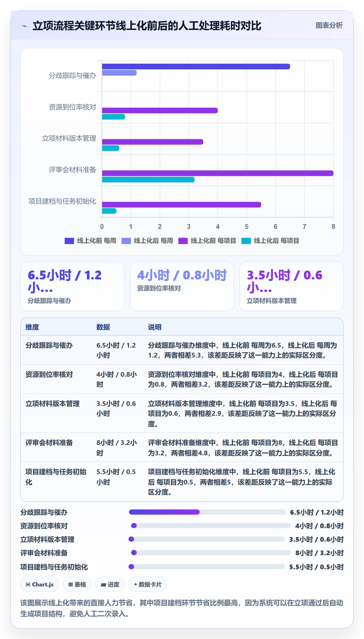Screen dimensions: 364x639
Task: Click the 分歧跟踪与催办 table row name
Action: click(x=49, y=345)
